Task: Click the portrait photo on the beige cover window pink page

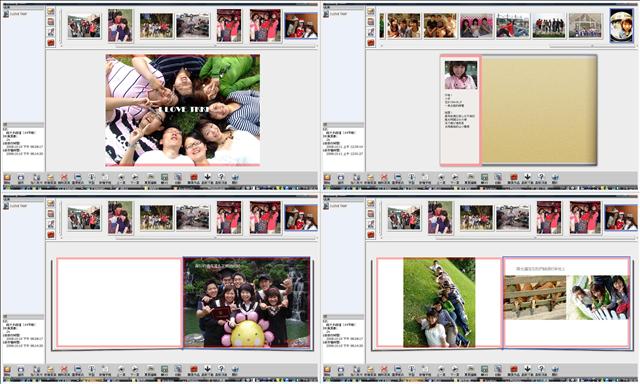Action: [461, 75]
